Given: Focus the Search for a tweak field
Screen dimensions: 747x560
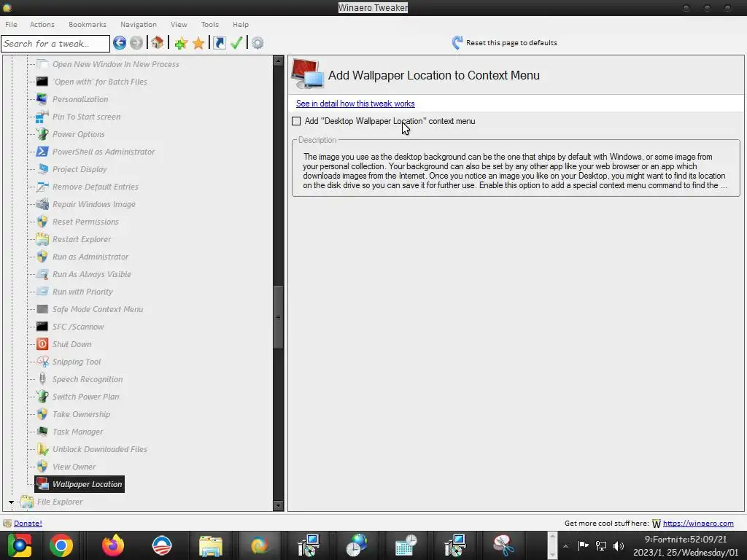Looking at the screenshot, I should [55, 43].
